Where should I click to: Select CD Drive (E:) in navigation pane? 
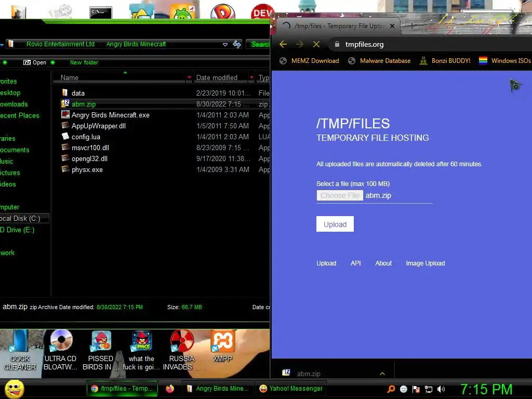[17, 230]
